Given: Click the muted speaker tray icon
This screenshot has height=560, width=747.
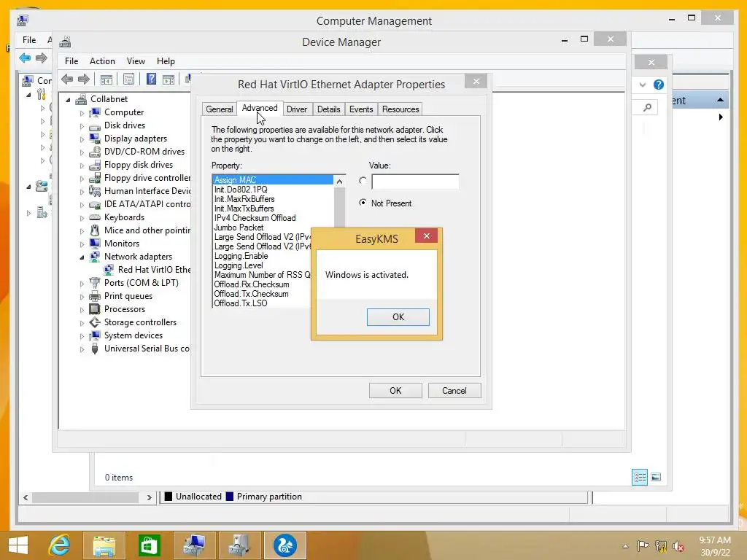Looking at the screenshot, I should click(x=678, y=545).
